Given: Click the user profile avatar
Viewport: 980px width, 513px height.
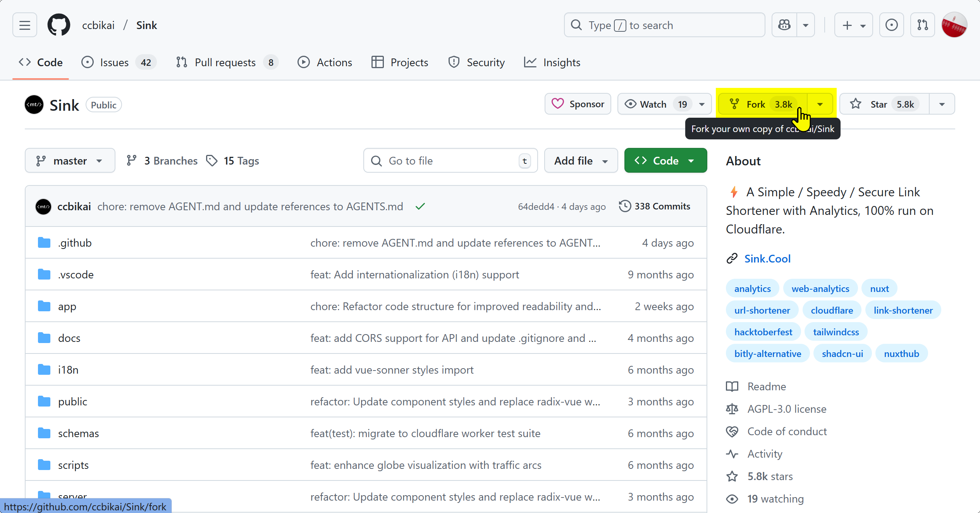Looking at the screenshot, I should point(954,25).
